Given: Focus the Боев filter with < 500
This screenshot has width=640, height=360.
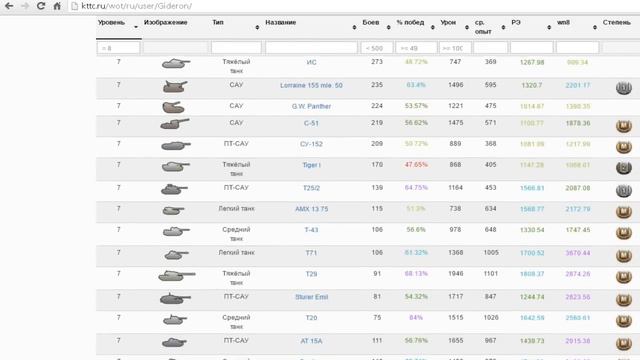Looking at the screenshot, I should point(376,48).
